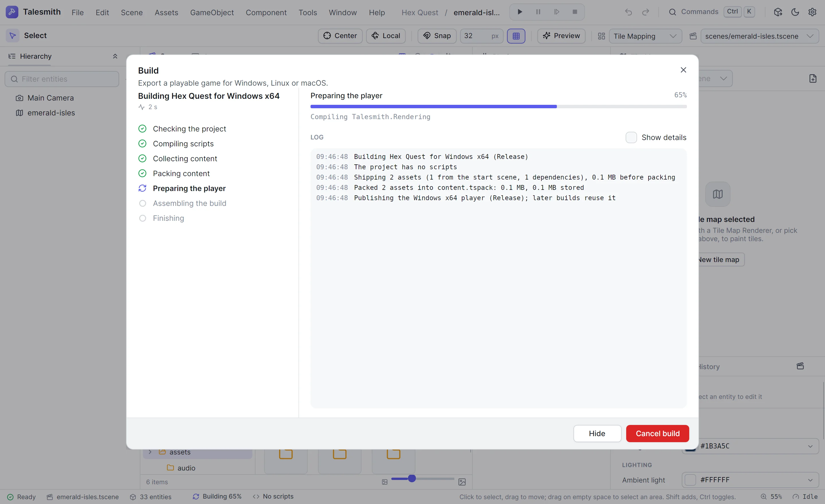Open the Tile Mapping layout dropdown

point(645,36)
